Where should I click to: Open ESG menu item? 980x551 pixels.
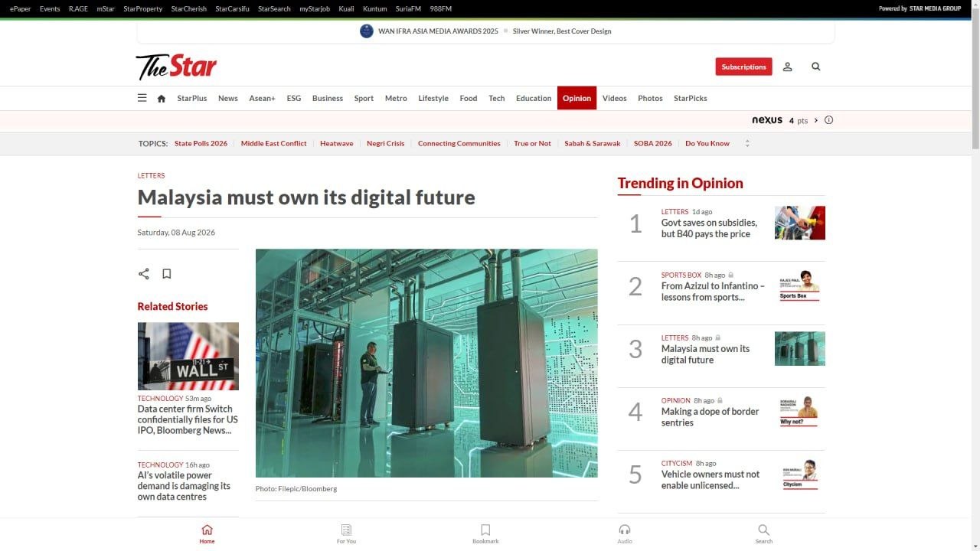point(294,98)
